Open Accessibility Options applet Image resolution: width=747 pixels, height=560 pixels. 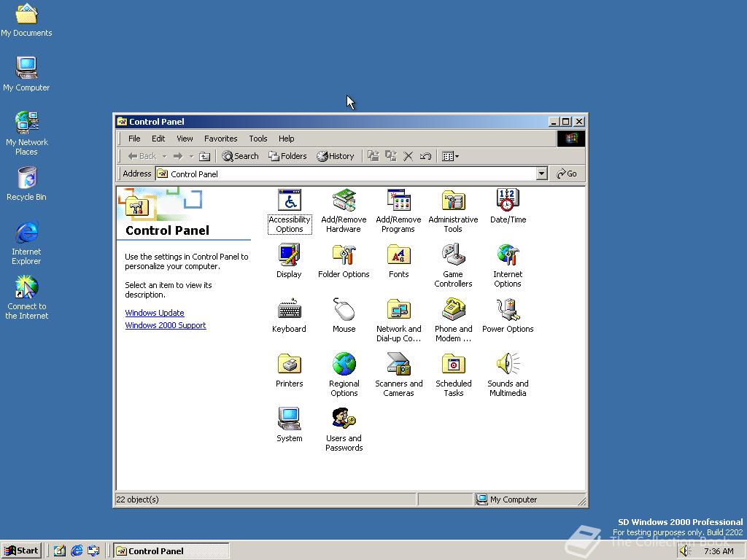[x=290, y=211]
